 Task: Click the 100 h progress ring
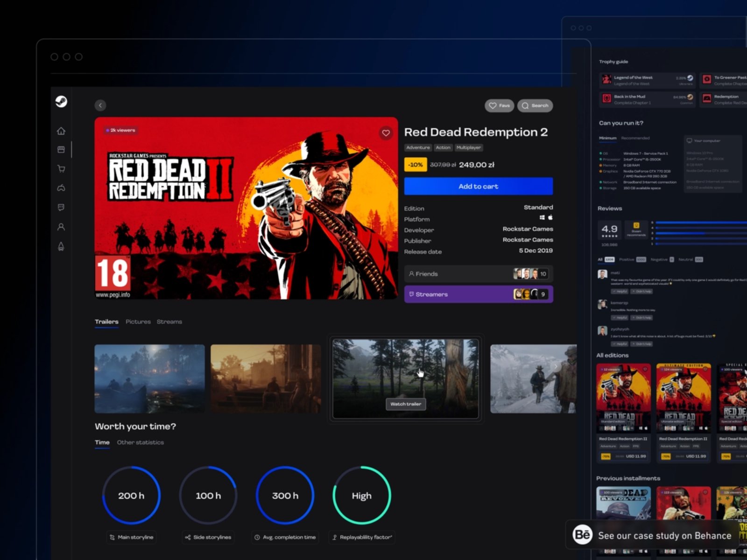click(x=208, y=495)
